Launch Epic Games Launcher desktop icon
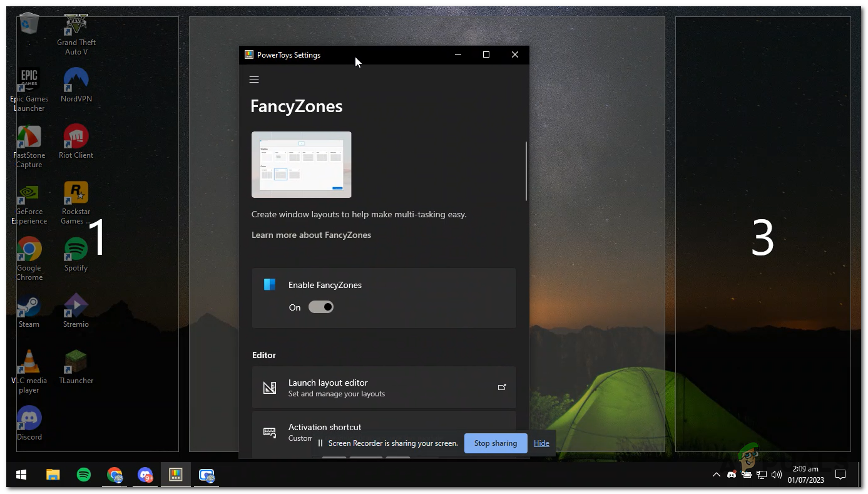The height and width of the screenshot is (494, 868). pyautogui.click(x=29, y=81)
